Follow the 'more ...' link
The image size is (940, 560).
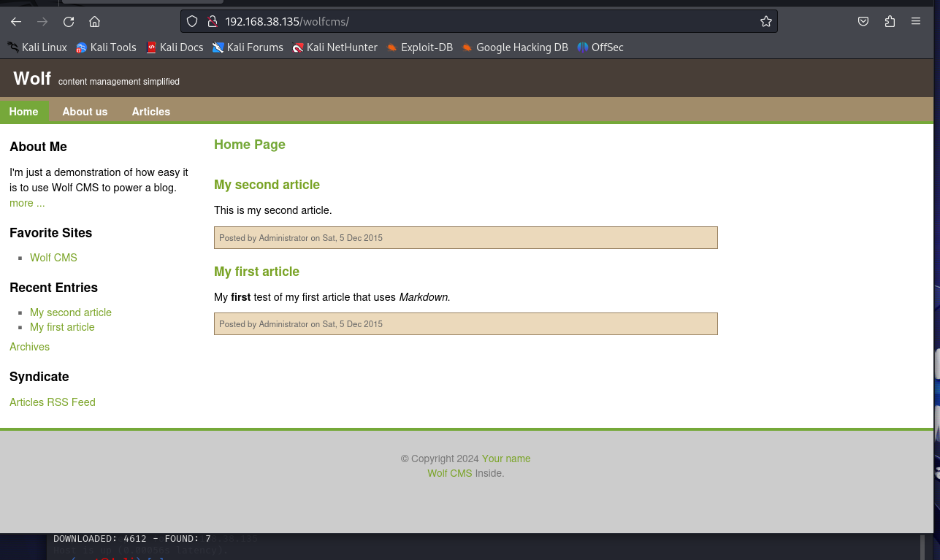coord(27,203)
